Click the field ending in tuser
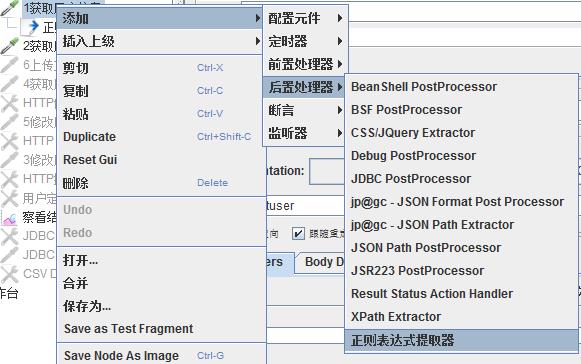The height and width of the screenshot is (364, 581). tap(306, 205)
